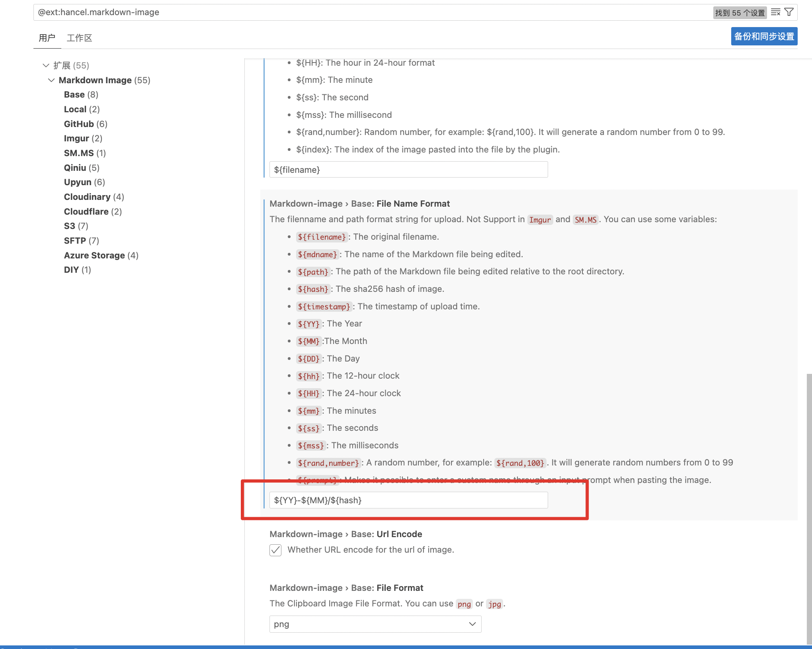Select the SFTP (7) settings category
The height and width of the screenshot is (649, 812).
tap(81, 240)
